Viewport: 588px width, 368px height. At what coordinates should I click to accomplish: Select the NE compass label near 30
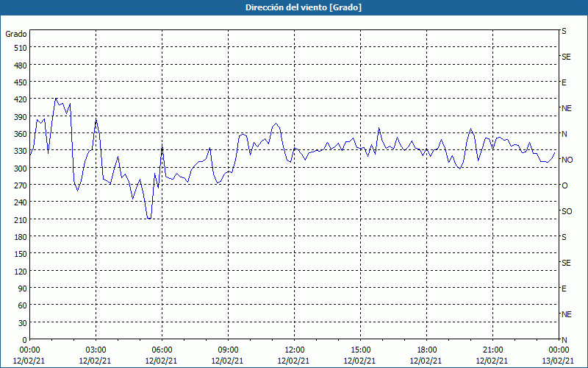tap(566, 314)
